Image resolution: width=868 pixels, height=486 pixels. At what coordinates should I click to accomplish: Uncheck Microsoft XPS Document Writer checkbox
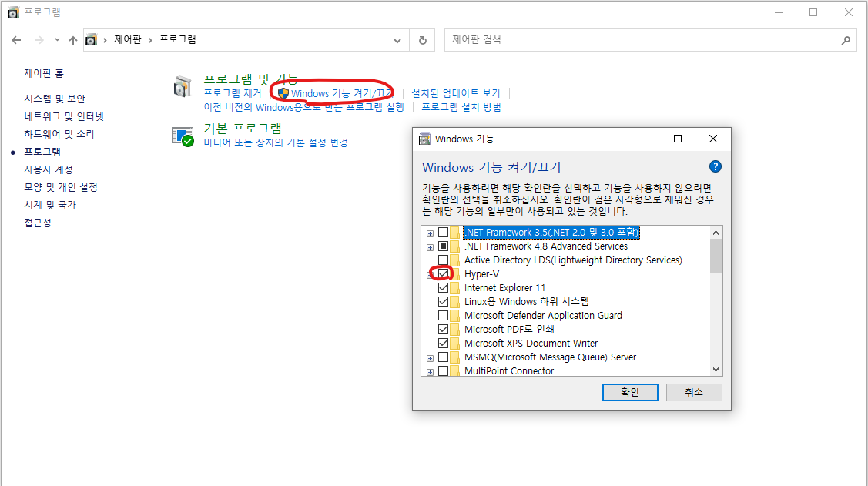[444, 343]
